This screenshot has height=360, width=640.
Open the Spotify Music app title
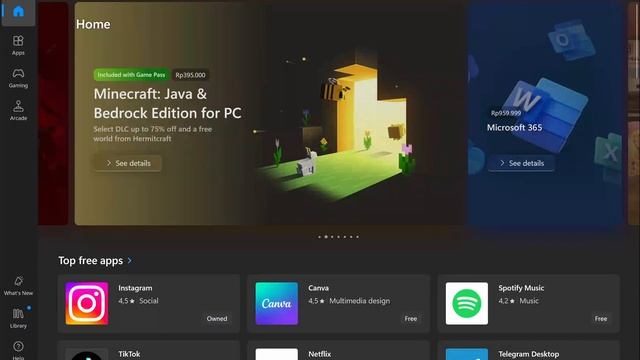coord(521,288)
